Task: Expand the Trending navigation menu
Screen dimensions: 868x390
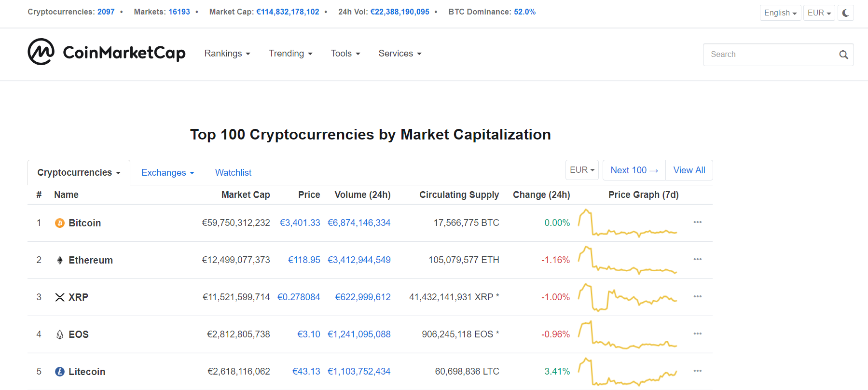Action: pos(290,54)
